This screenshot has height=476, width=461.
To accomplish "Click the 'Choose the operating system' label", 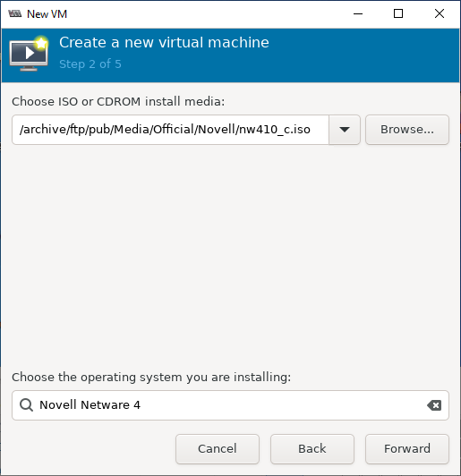I will tap(151, 377).
